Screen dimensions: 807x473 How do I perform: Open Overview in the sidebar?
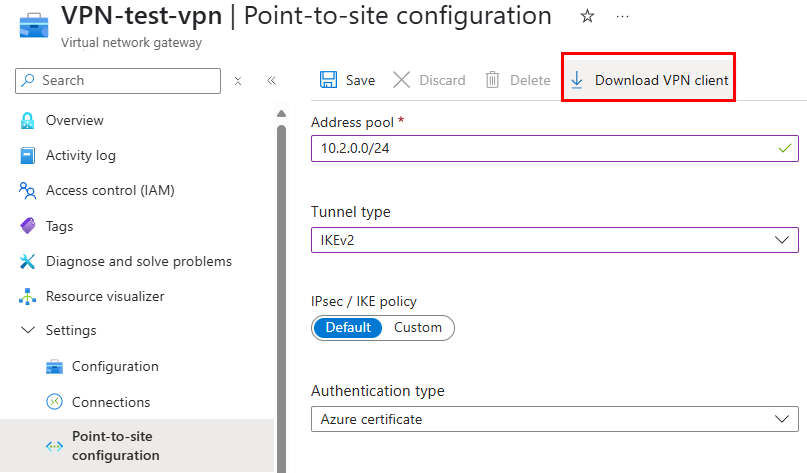75,120
